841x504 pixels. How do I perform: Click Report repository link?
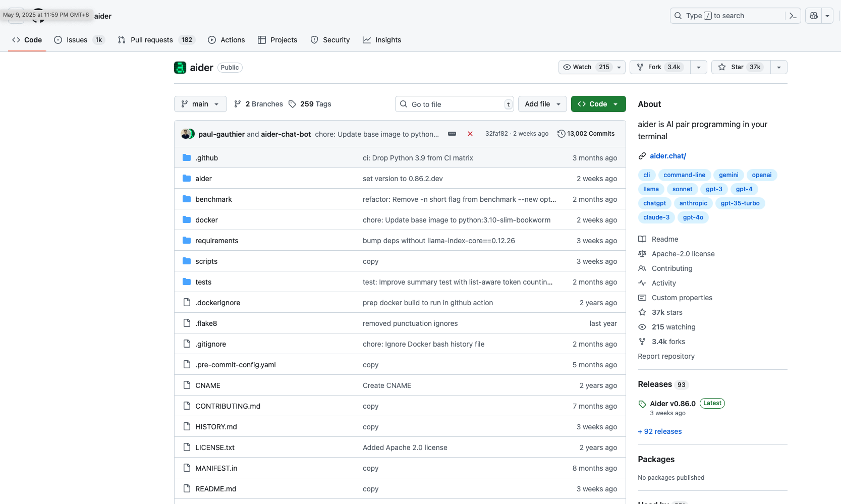[666, 356]
